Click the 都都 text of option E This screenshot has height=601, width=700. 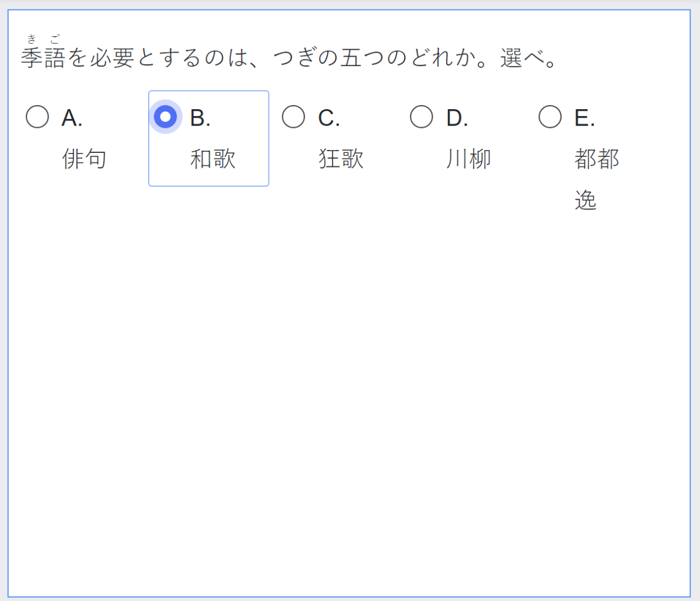tap(596, 159)
